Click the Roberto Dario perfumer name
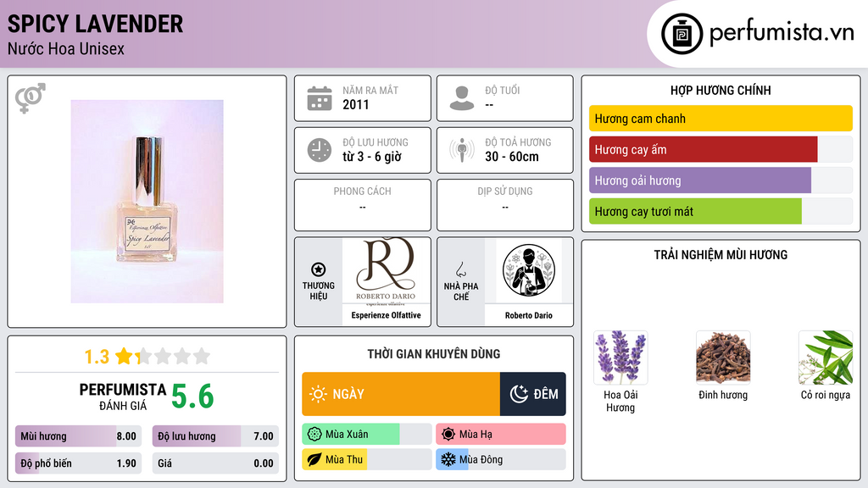The height and width of the screenshot is (488, 868). 529,315
